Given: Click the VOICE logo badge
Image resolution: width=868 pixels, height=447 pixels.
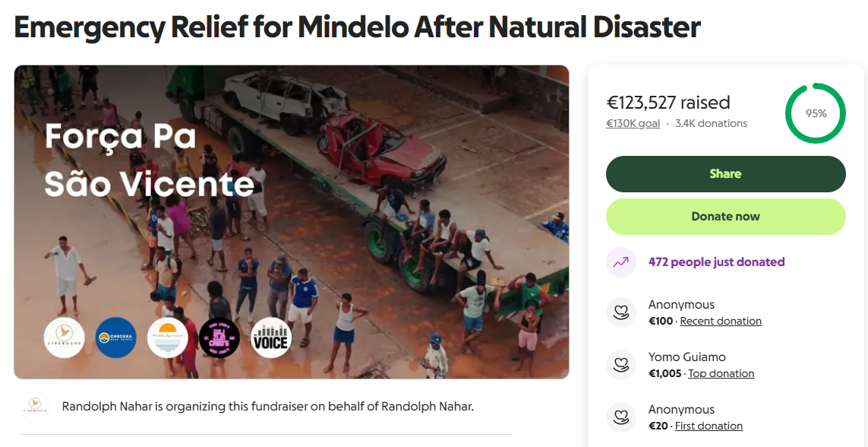Looking at the screenshot, I should pyautogui.click(x=271, y=338).
